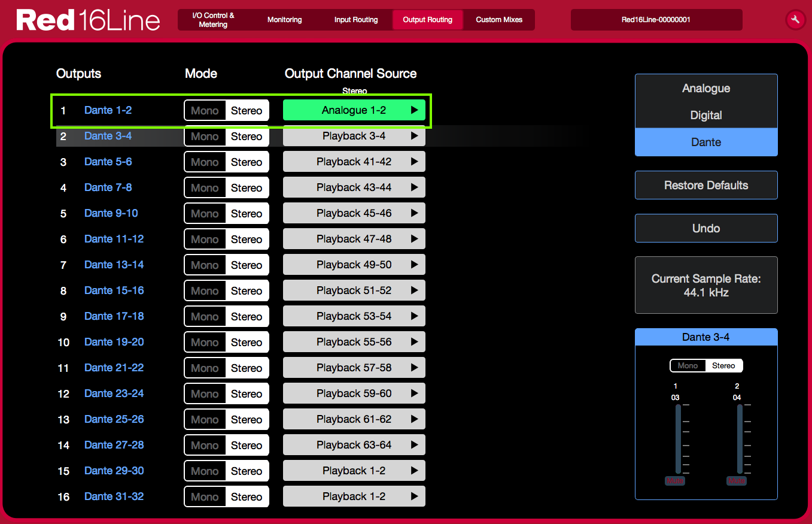Image resolution: width=812 pixels, height=524 pixels.
Task: Show Analogue outputs
Action: pos(706,88)
